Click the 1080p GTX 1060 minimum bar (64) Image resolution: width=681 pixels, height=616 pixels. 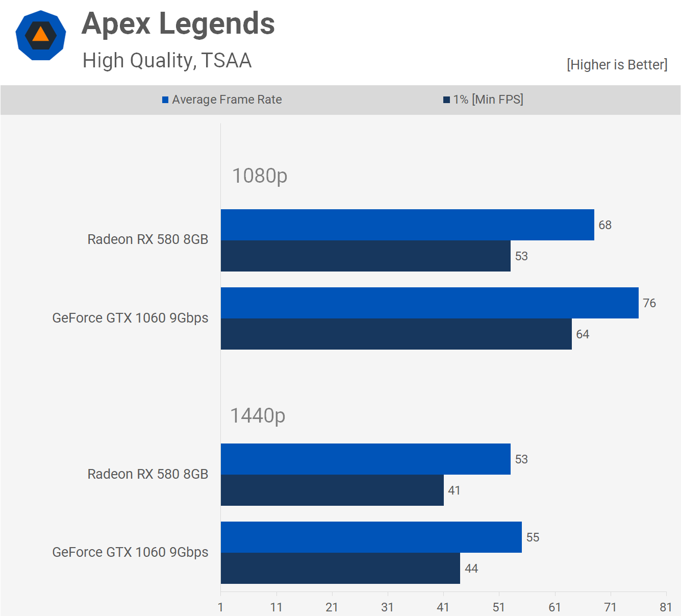396,334
